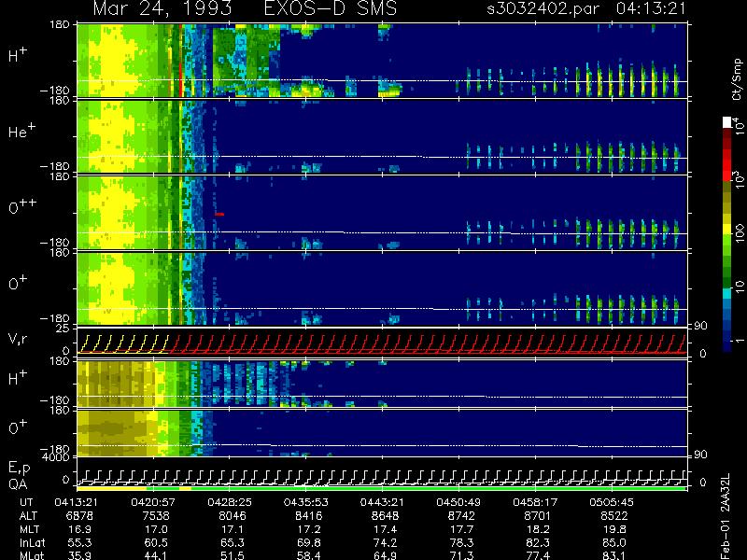
Task: Click the 'InLat' row label
Action: coord(33,542)
